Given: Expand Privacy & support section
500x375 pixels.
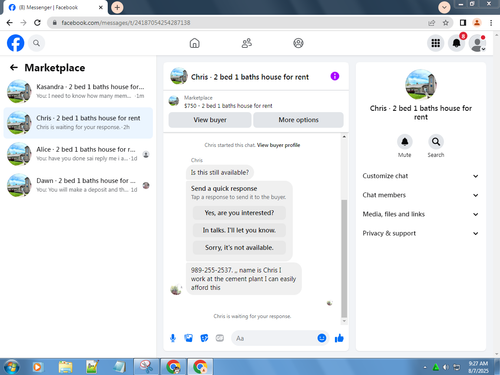Looking at the screenshot, I should tap(421, 233).
